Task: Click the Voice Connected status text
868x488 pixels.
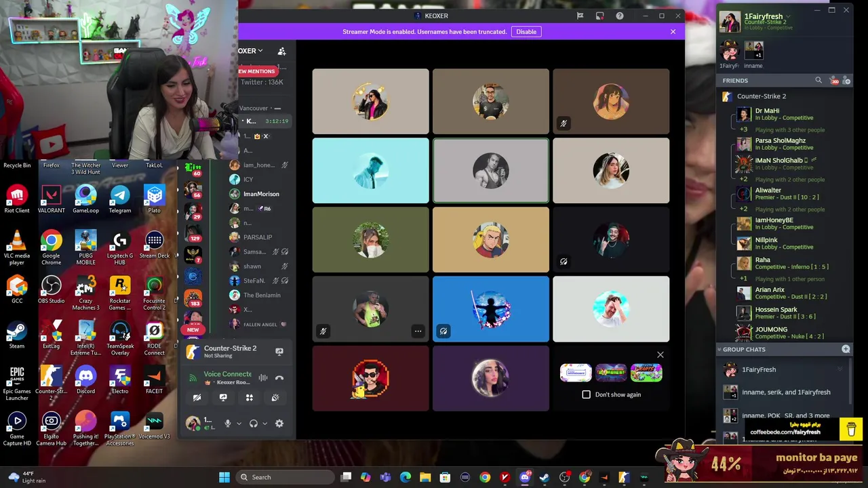Action: (x=227, y=374)
